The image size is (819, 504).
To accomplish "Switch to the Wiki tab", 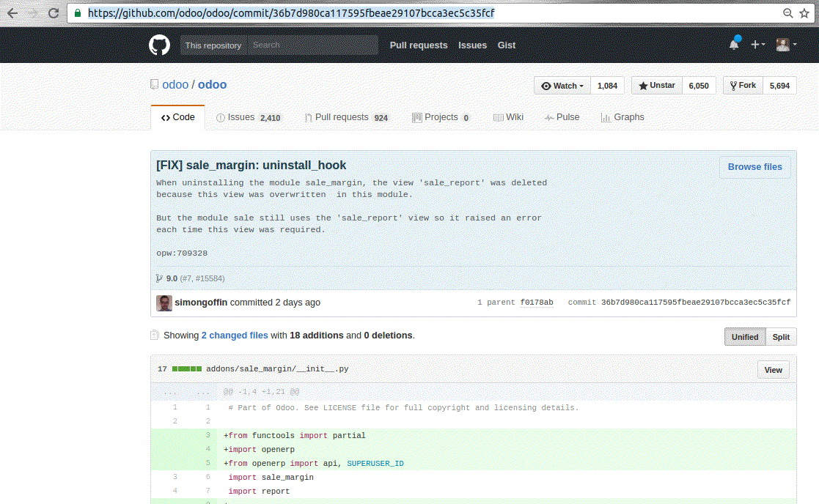I will click(x=508, y=117).
